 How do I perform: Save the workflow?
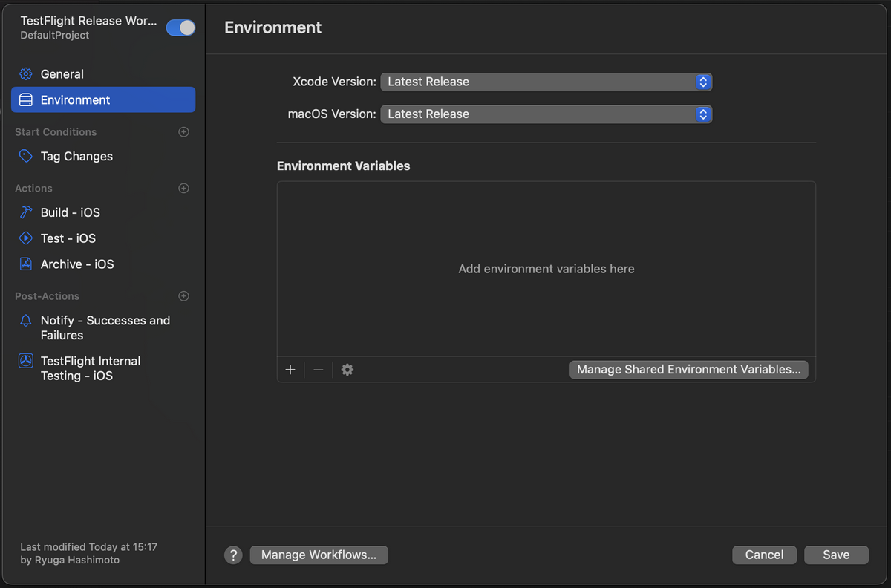coord(836,555)
